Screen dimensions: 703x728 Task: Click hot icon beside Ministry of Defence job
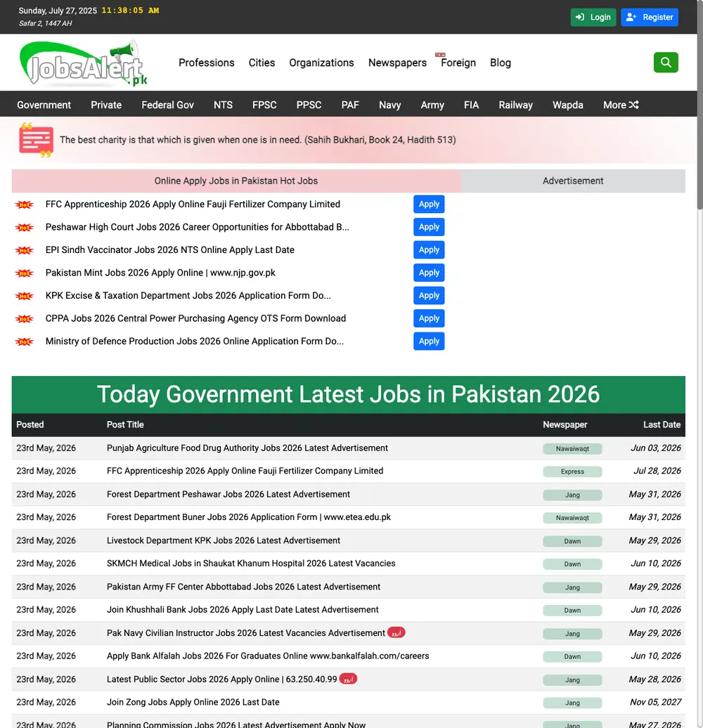tap(24, 342)
